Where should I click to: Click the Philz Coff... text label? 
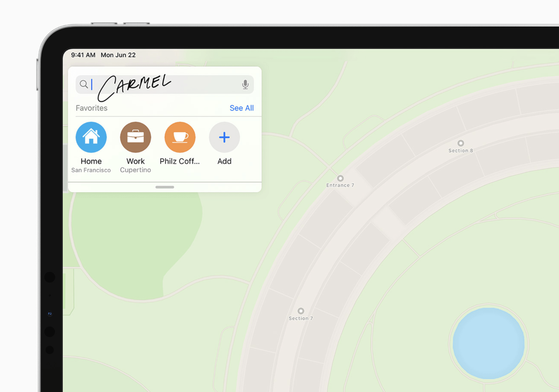pos(180,161)
